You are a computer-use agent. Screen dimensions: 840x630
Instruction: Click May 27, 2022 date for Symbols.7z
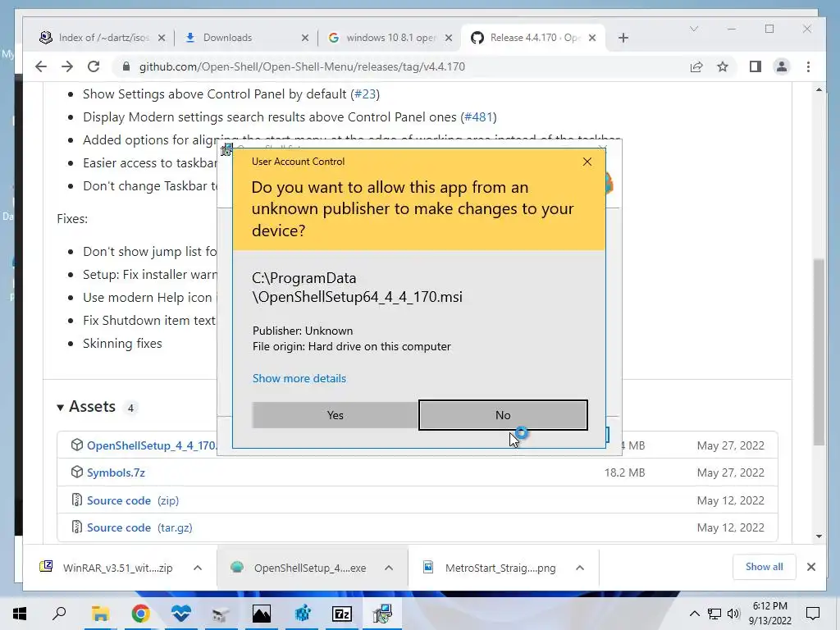point(730,473)
